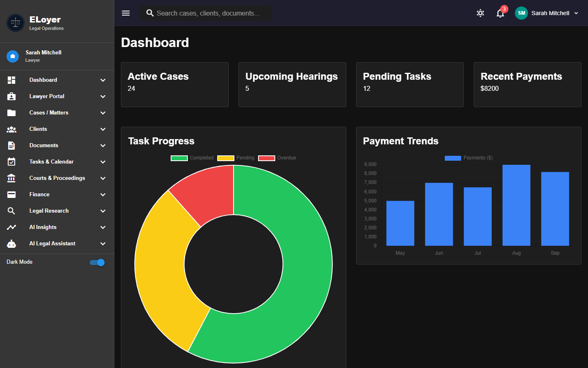Image resolution: width=588 pixels, height=368 pixels.
Task: Toggle Overdue series in Task Progress legend
Action: 277,158
